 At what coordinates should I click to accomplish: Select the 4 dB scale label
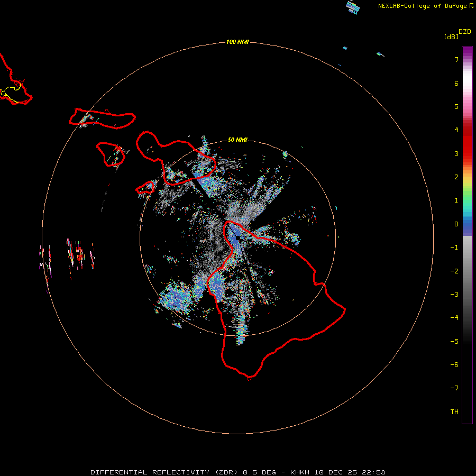coord(456,130)
